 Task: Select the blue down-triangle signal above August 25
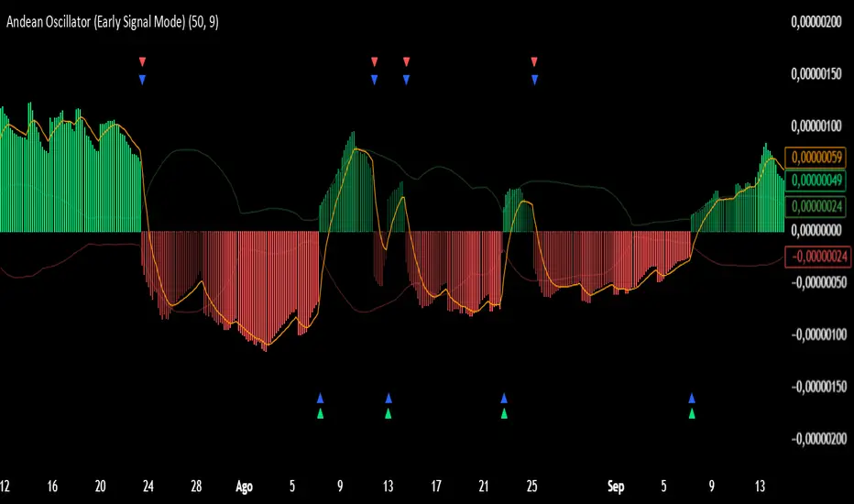[534, 80]
